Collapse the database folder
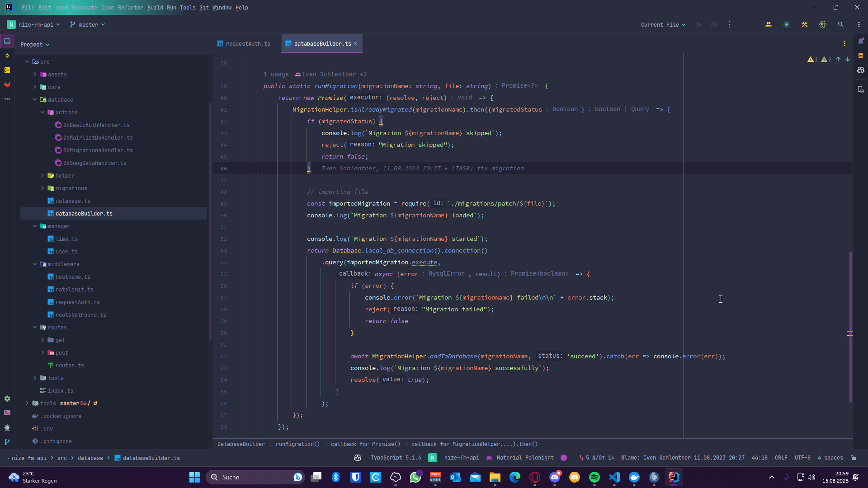This screenshot has width=868, height=488. click(35, 100)
